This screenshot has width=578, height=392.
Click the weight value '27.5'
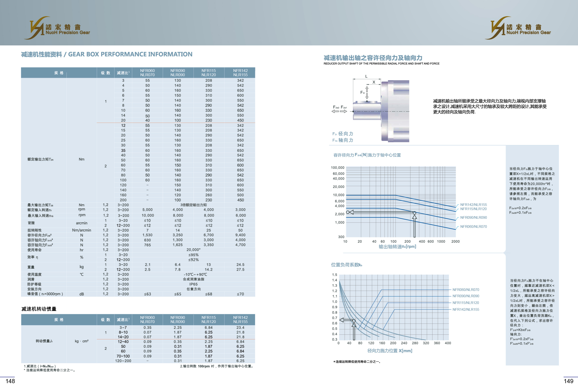tap(241, 270)
